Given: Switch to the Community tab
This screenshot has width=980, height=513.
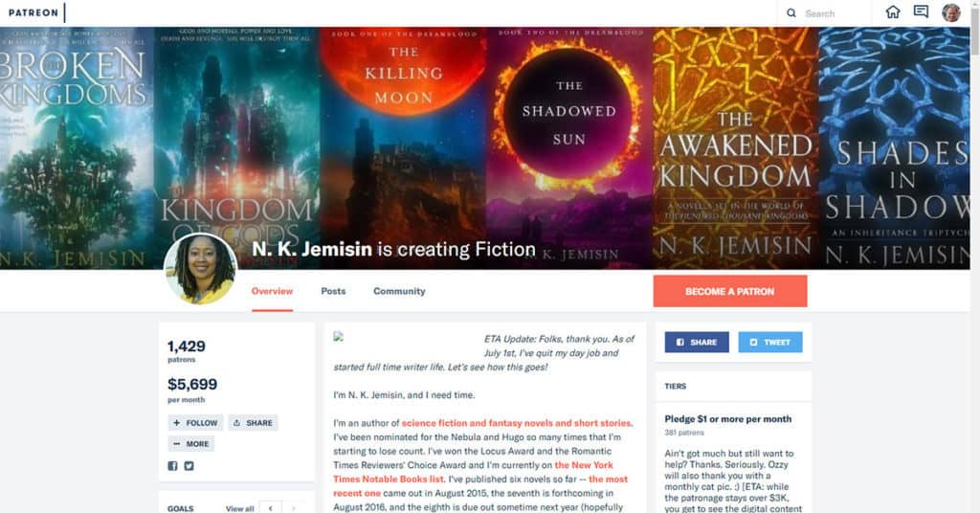Looking at the screenshot, I should coord(399,291).
